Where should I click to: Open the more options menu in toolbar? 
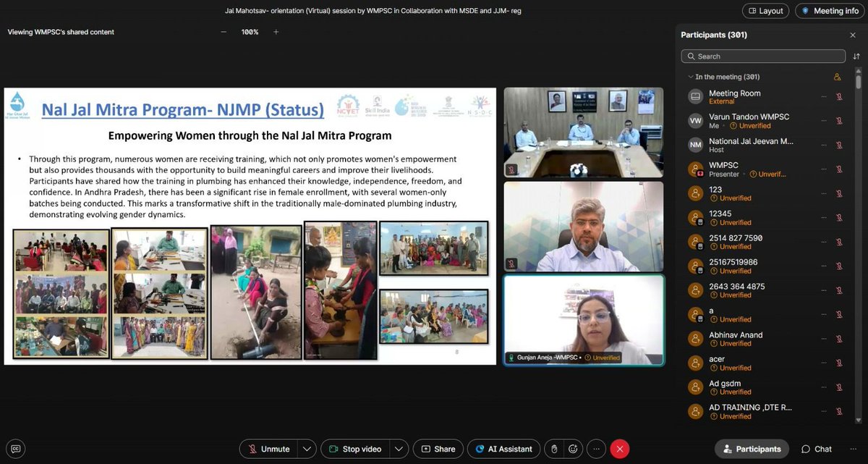tap(597, 449)
